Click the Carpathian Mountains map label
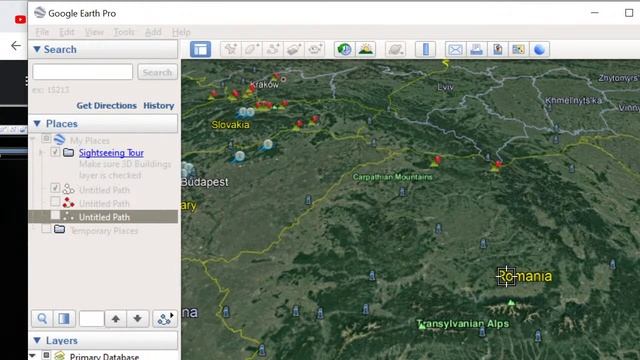Screen dimensions: 640x360 click(x=393, y=177)
